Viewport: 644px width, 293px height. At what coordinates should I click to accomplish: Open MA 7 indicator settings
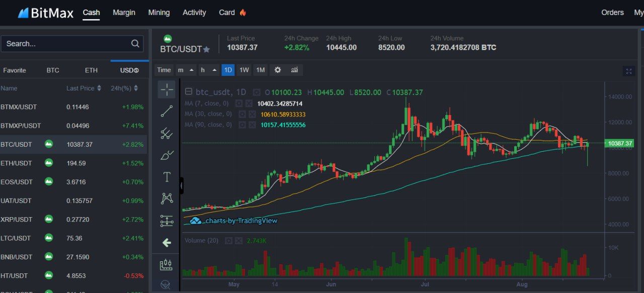(239, 104)
